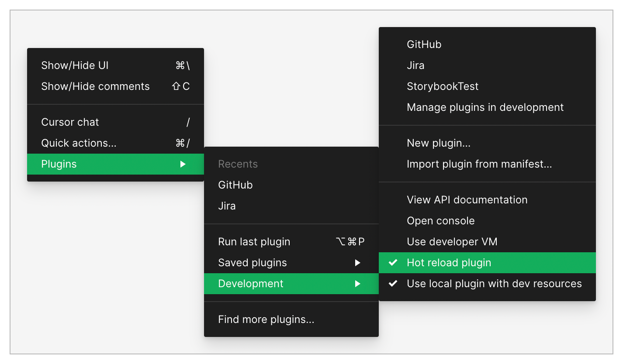Launch Quick actions… from the menu
The height and width of the screenshot is (364, 623).
(x=79, y=143)
